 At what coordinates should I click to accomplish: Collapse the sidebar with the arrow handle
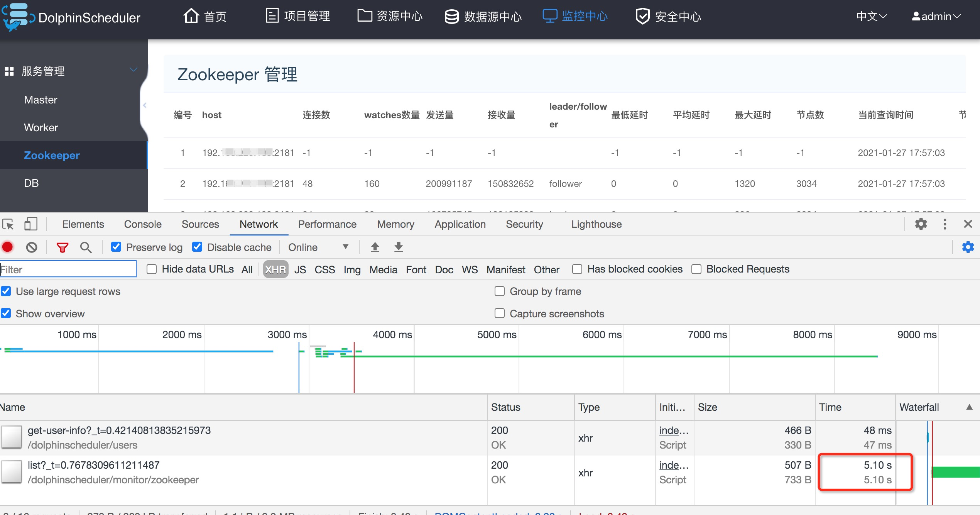(x=145, y=105)
